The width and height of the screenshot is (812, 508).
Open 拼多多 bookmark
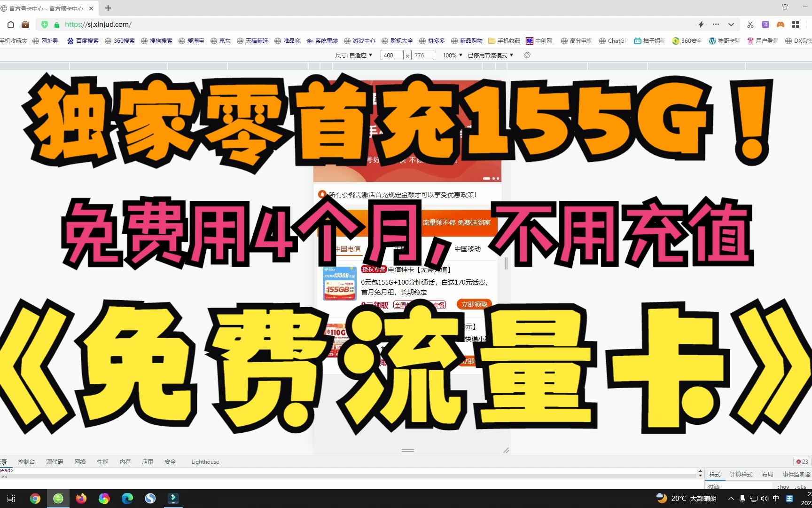click(432, 41)
